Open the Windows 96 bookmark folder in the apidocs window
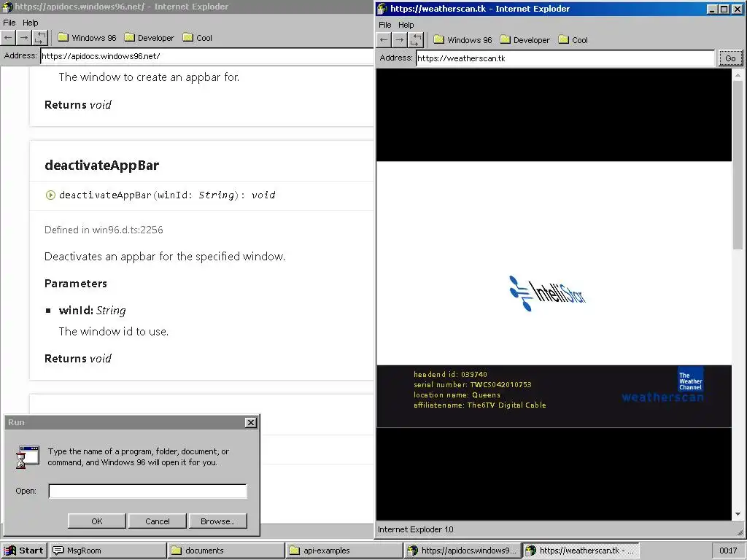 [88, 38]
